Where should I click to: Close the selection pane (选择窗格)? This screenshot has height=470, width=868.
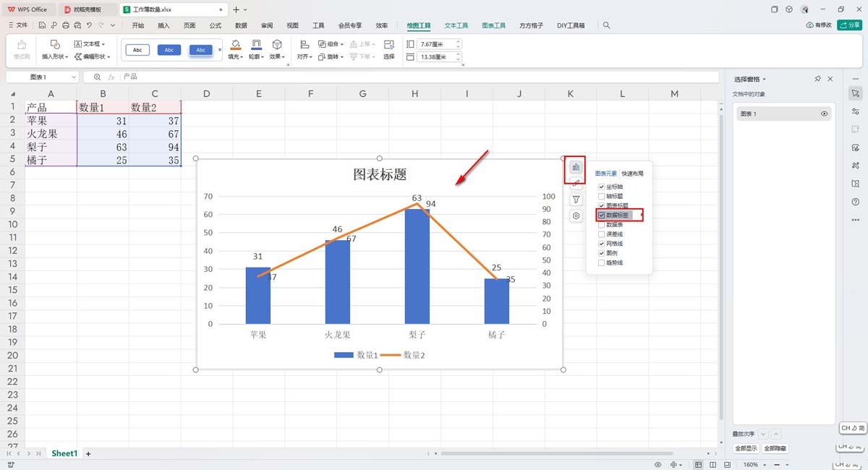tap(830, 79)
